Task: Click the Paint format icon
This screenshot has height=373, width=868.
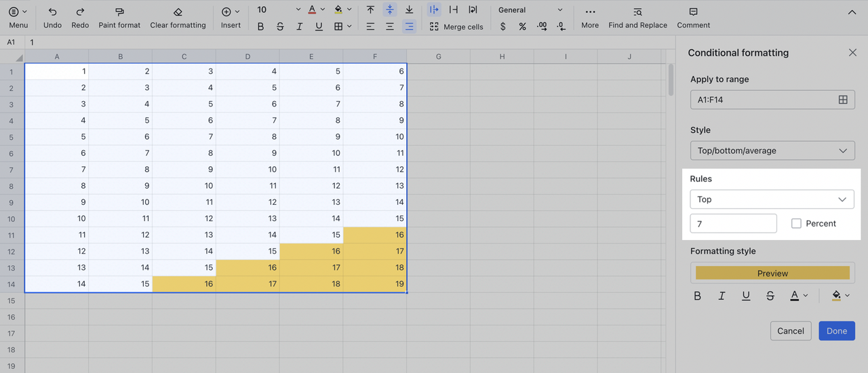Action: 119,12
